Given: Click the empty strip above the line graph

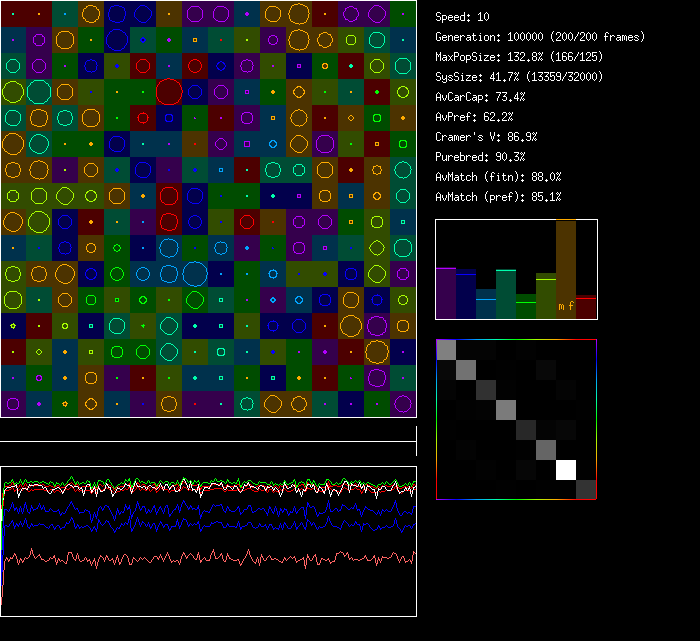Looking at the screenshot, I should tap(208, 430).
